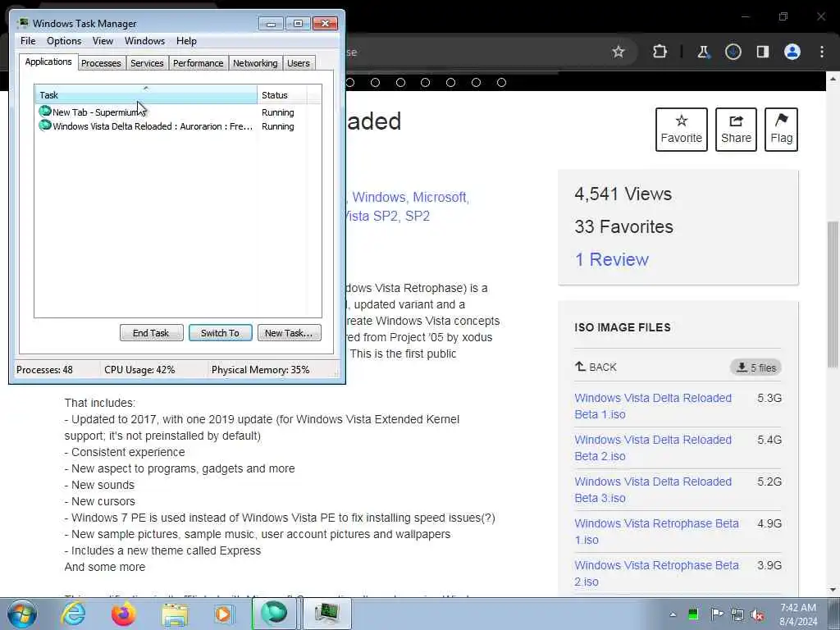The width and height of the screenshot is (840, 630).
Task: Click the green CPU meter tray icon
Action: coord(692,614)
